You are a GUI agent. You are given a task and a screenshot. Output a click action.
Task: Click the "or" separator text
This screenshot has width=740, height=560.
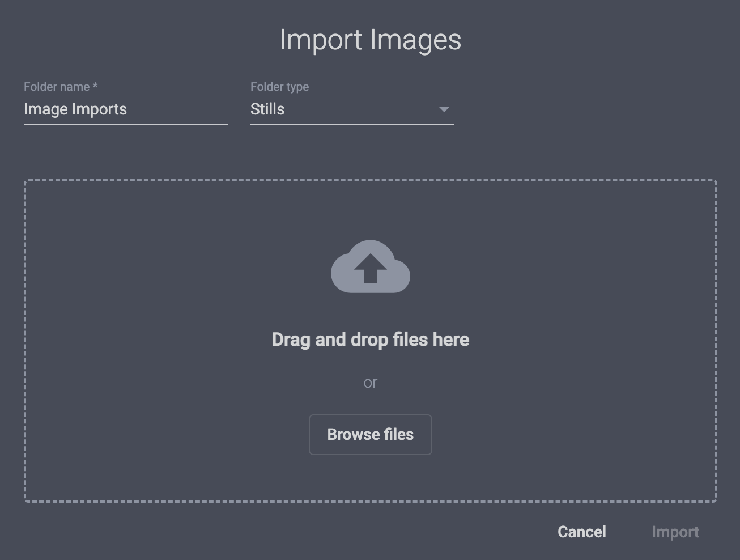(370, 383)
